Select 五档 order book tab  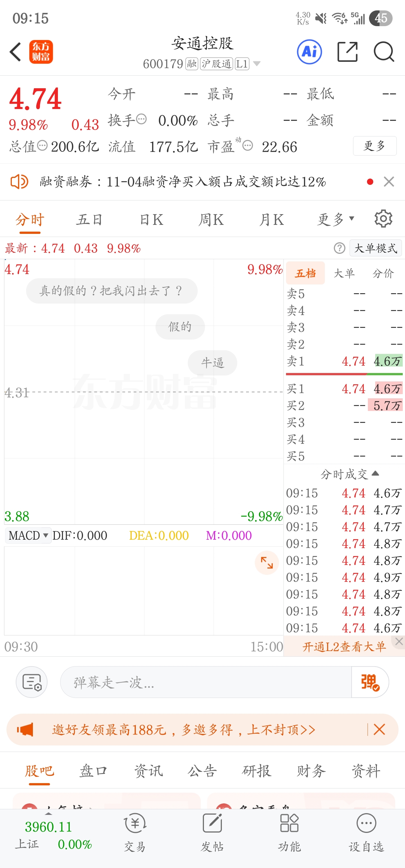[305, 273]
